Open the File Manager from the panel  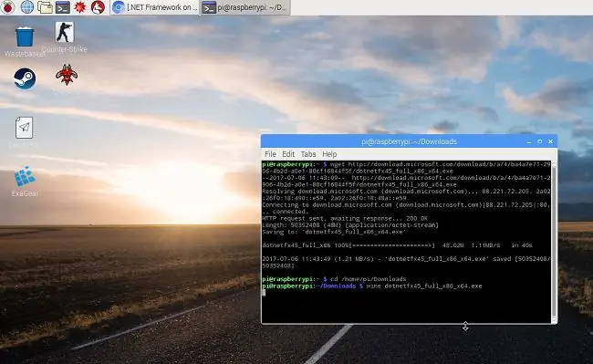tap(45, 6)
